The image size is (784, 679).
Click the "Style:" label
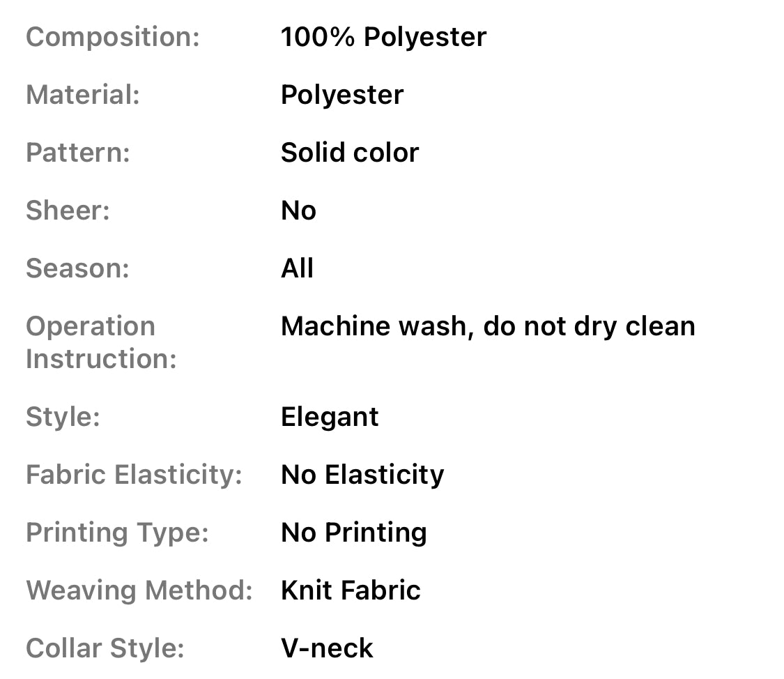click(63, 417)
